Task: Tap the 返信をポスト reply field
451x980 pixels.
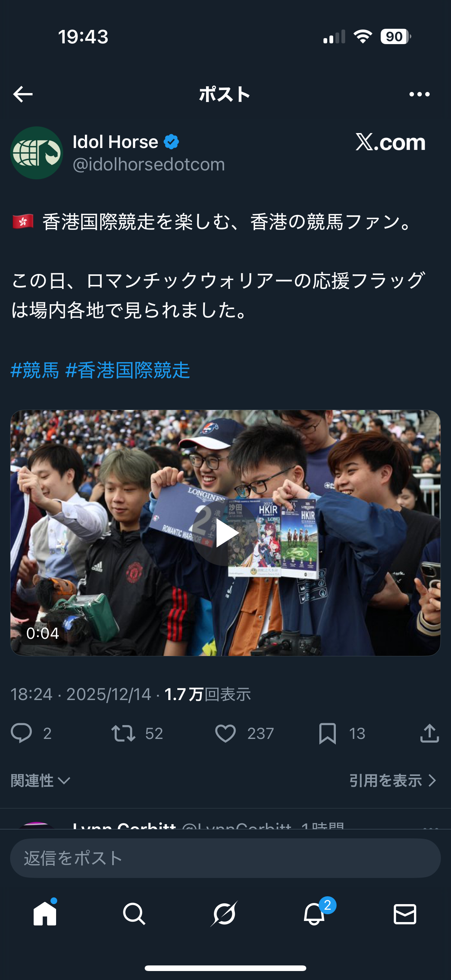Action: click(225, 858)
